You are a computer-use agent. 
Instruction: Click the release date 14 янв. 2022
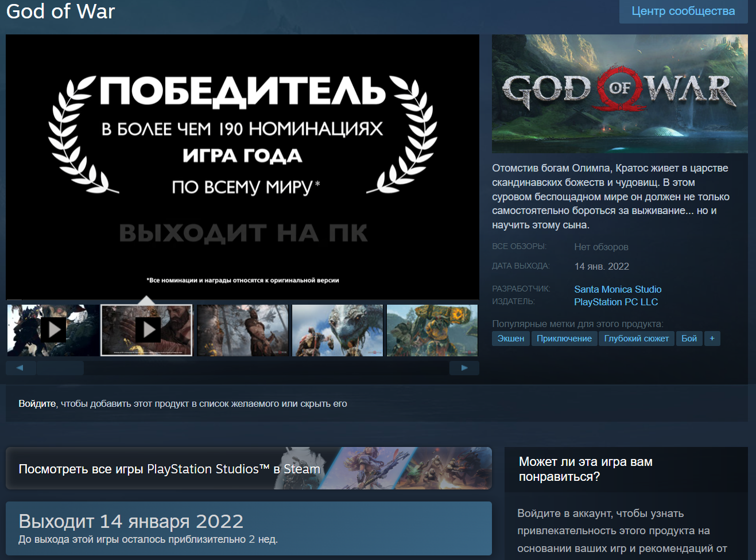pyautogui.click(x=602, y=266)
